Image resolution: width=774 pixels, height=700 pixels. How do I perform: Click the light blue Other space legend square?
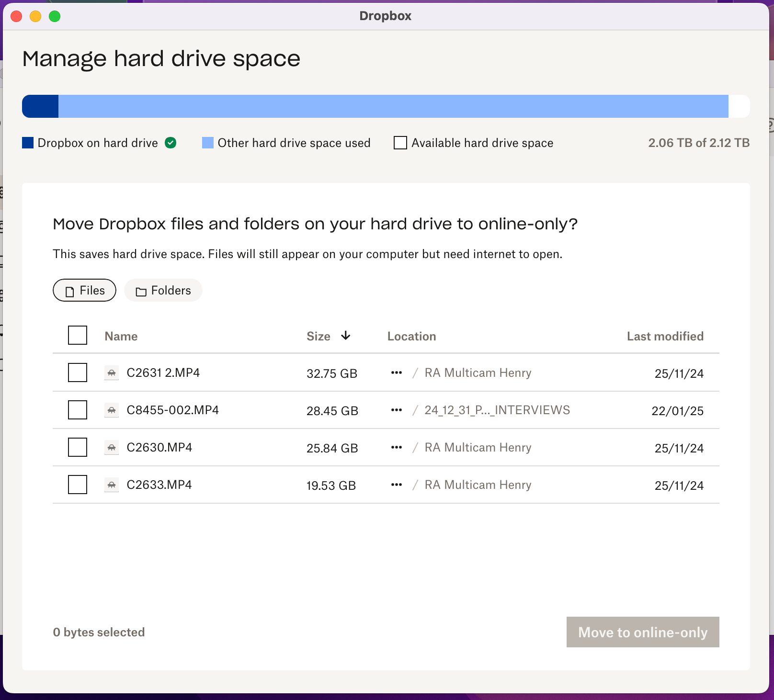(208, 143)
